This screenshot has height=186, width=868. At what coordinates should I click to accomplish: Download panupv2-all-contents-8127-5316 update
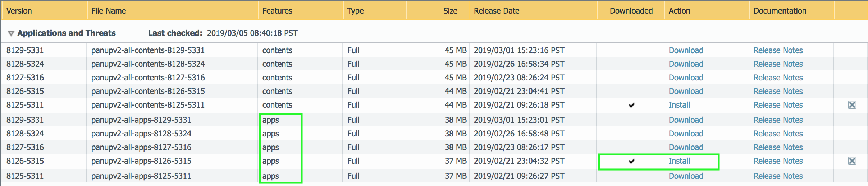point(685,78)
